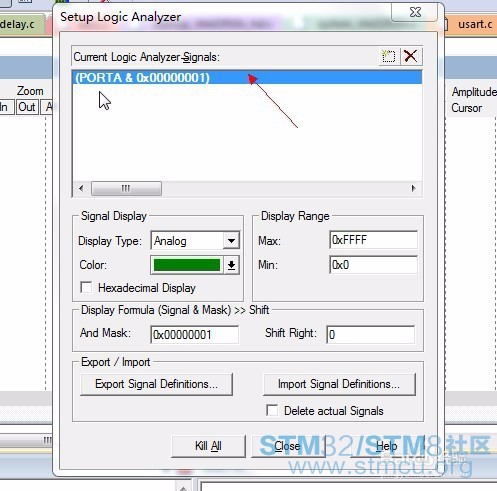The image size is (497, 491).
Task: Open the Color picker dropdown arrow
Action: [x=231, y=265]
